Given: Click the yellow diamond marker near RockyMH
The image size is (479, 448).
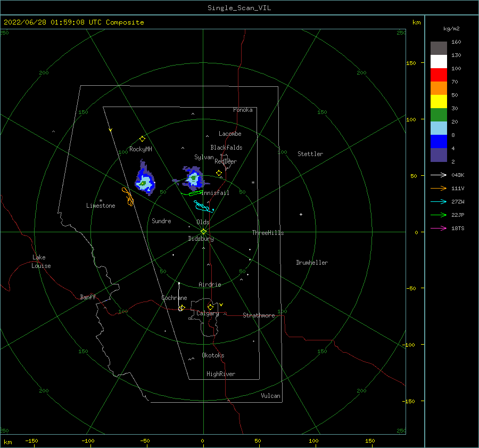Looking at the screenshot, I should point(142,139).
